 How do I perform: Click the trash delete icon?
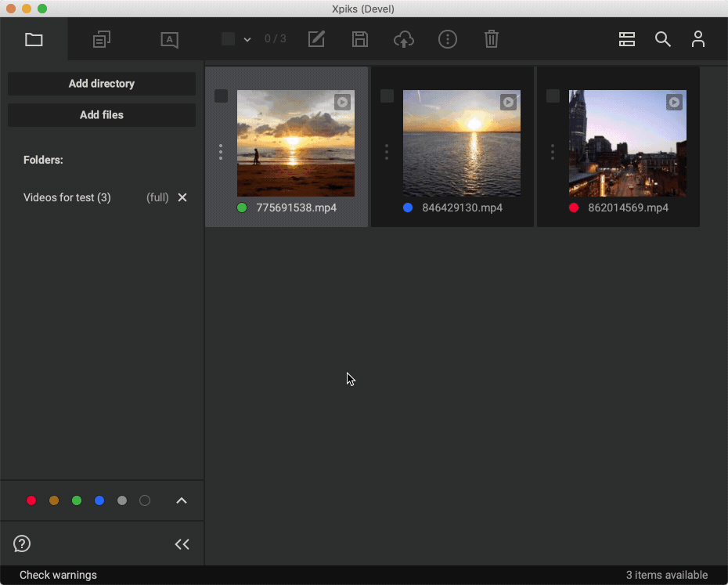coord(492,39)
